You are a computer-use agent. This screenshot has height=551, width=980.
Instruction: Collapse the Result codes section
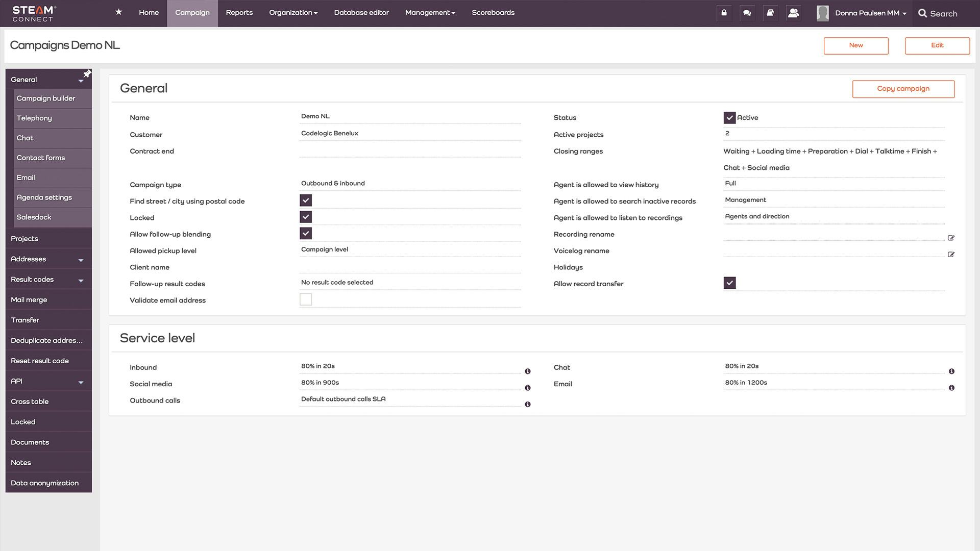[x=80, y=280]
